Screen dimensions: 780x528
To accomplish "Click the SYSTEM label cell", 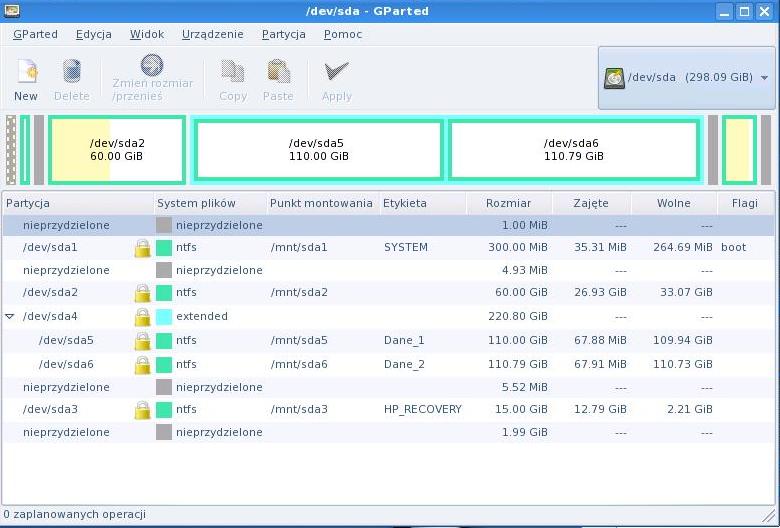I will coord(406,247).
